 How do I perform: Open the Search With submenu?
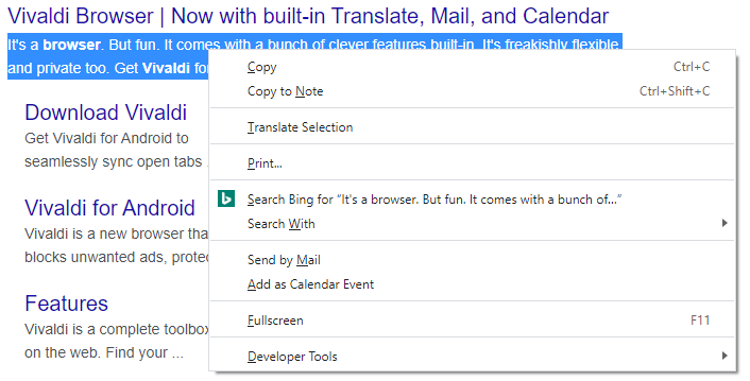[472, 224]
